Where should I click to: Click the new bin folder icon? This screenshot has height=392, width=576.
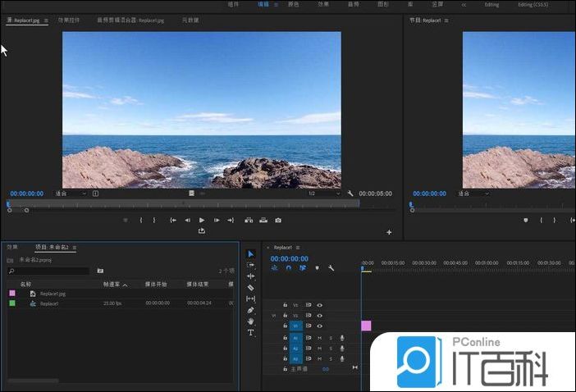click(x=100, y=270)
